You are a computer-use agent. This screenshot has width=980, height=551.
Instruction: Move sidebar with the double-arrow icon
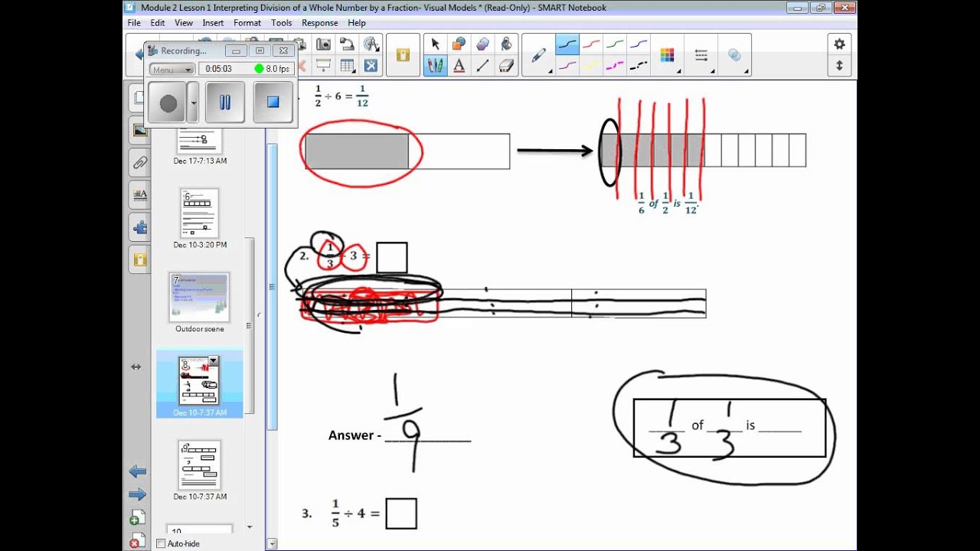coord(136,367)
